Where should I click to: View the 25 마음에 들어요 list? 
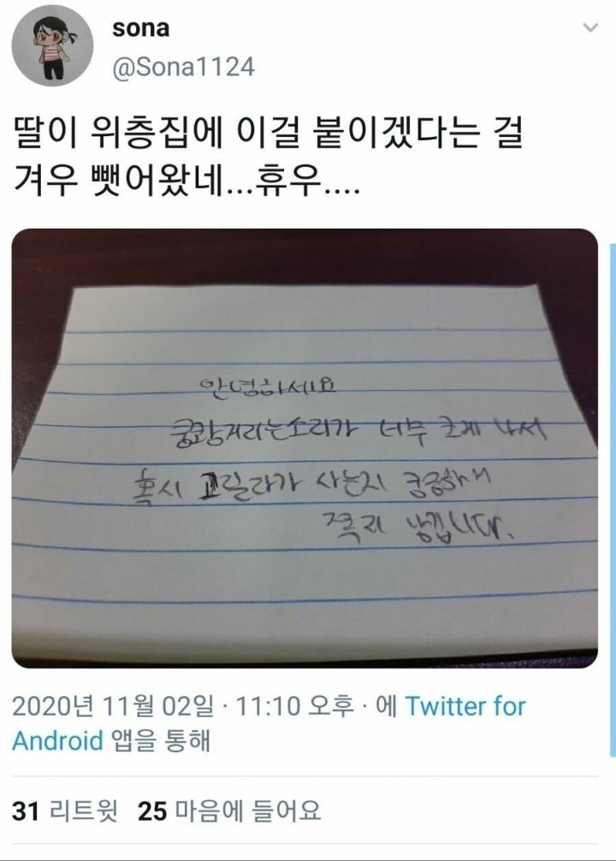229,811
